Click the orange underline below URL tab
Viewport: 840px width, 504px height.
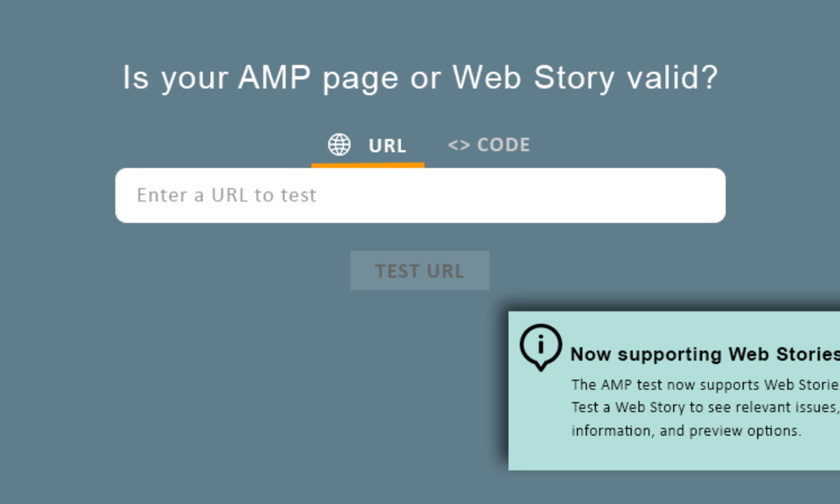(x=367, y=165)
